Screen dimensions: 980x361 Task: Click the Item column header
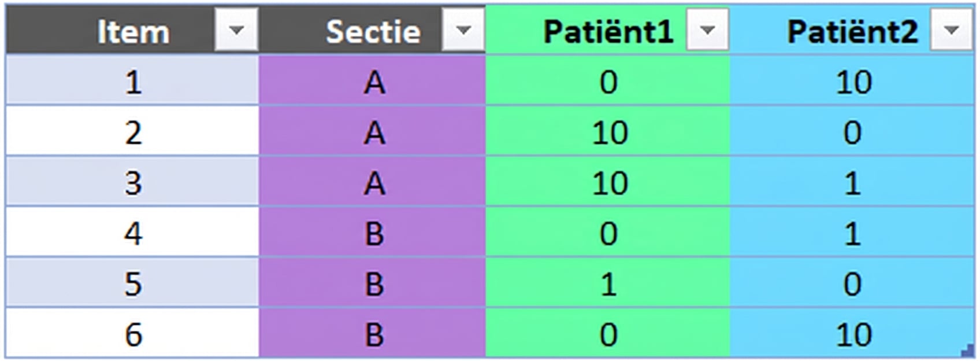coord(133,32)
